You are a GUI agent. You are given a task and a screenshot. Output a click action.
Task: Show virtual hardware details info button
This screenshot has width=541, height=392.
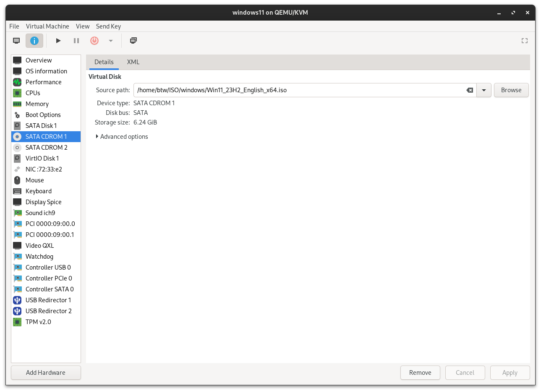pyautogui.click(x=34, y=41)
